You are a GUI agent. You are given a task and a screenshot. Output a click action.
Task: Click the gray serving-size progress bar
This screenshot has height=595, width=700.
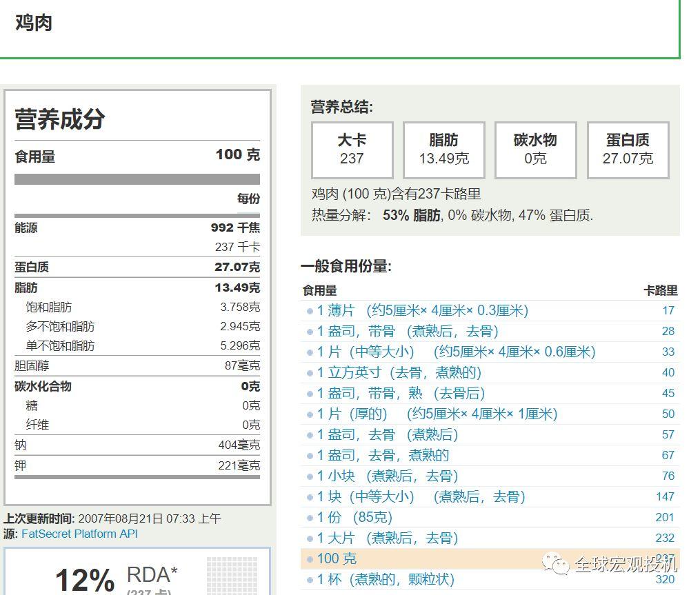click(138, 178)
